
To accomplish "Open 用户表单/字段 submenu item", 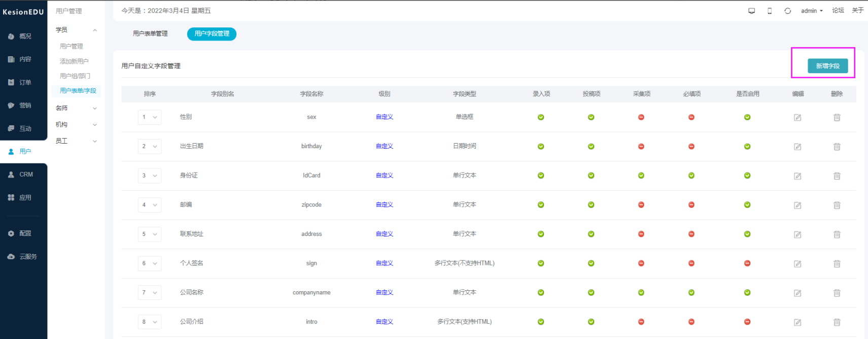I will click(x=78, y=91).
